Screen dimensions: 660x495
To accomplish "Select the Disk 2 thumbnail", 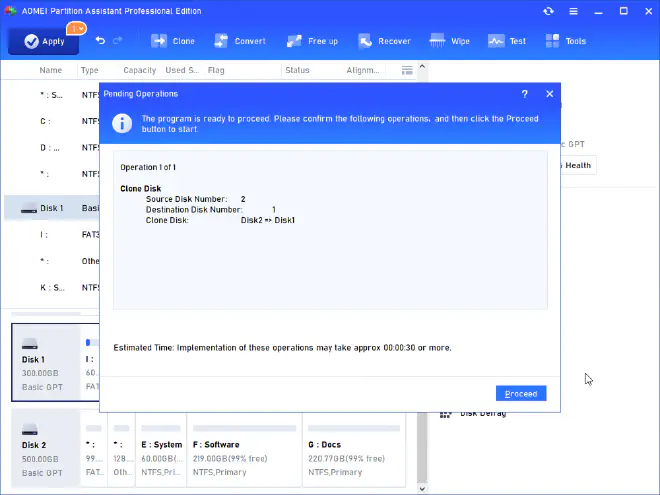I will pos(45,444).
